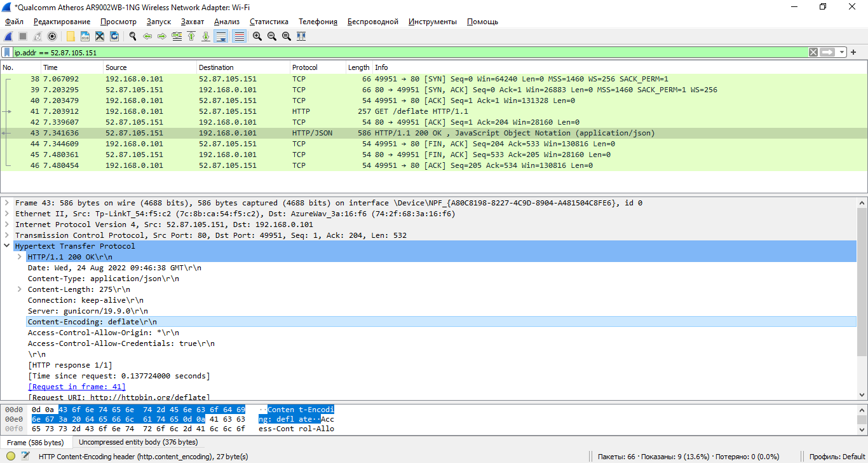Fit columns to their content
868x463 pixels.
pos(301,36)
